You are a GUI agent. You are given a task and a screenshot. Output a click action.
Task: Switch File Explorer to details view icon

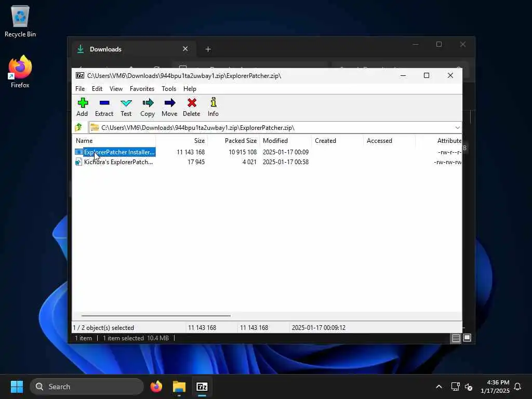456,338
